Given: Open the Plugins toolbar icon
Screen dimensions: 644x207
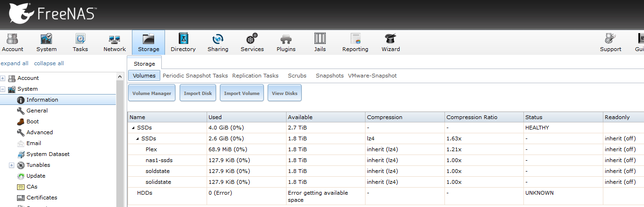Looking at the screenshot, I should [x=286, y=43].
